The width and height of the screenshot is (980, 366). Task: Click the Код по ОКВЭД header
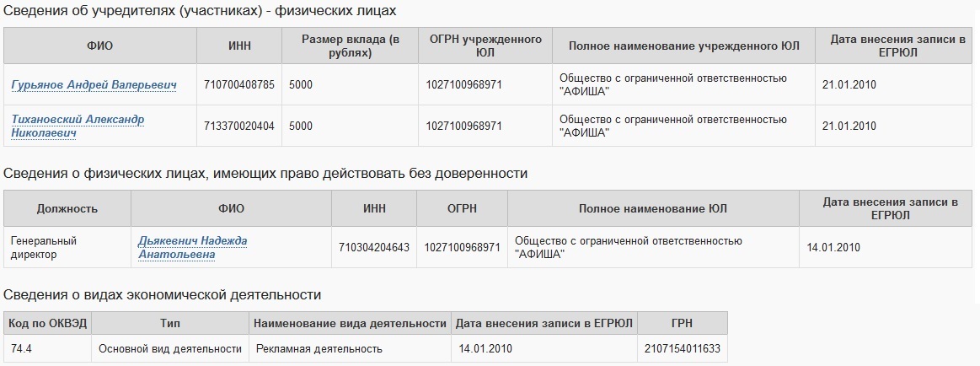coord(48,323)
